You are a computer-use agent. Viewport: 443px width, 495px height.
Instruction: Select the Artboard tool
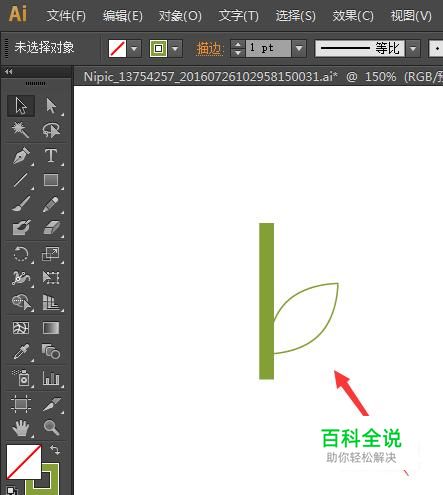pos(21,404)
